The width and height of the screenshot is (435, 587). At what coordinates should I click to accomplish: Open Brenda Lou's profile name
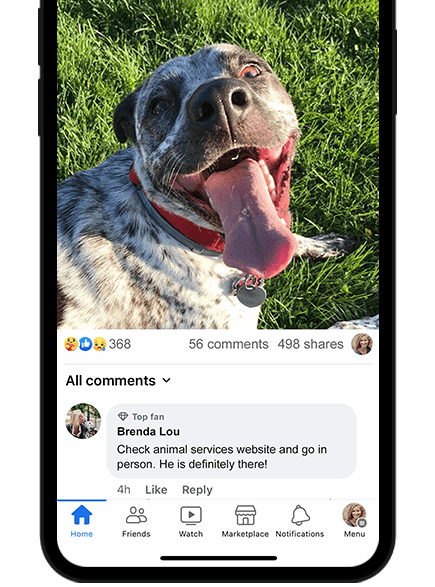tap(148, 431)
